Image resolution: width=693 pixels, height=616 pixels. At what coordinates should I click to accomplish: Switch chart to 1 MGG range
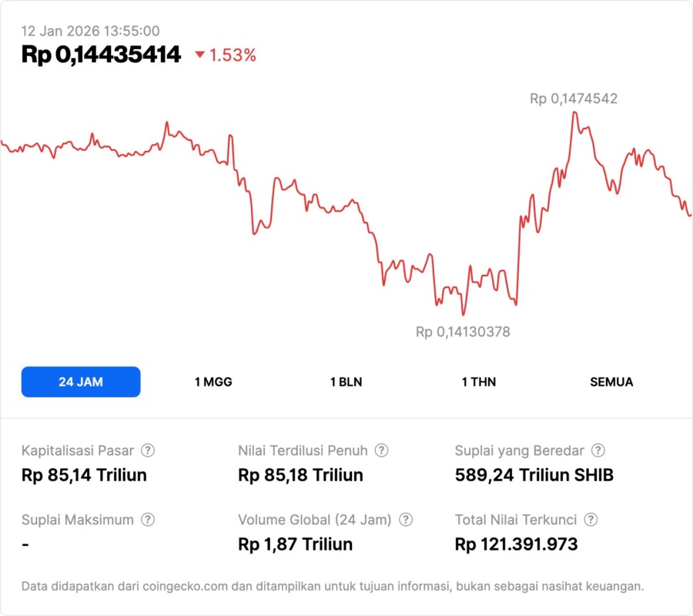tap(213, 382)
